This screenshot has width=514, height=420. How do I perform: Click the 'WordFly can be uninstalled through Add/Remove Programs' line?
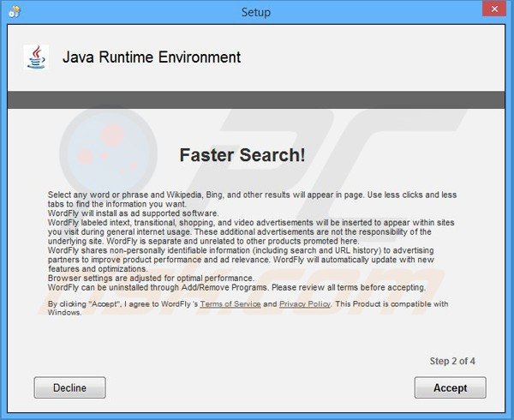pos(236,287)
